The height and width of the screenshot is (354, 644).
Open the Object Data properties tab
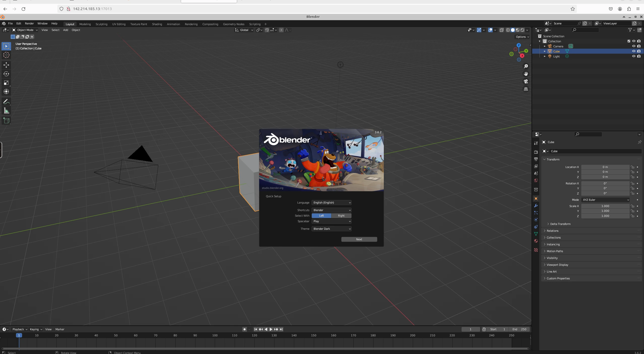(536, 234)
